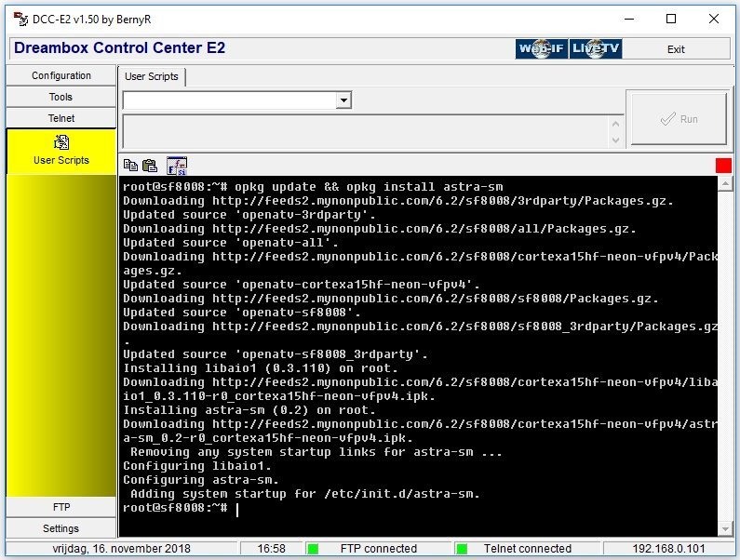Open the Web-IF interface button
The image size is (740, 560).
click(541, 48)
